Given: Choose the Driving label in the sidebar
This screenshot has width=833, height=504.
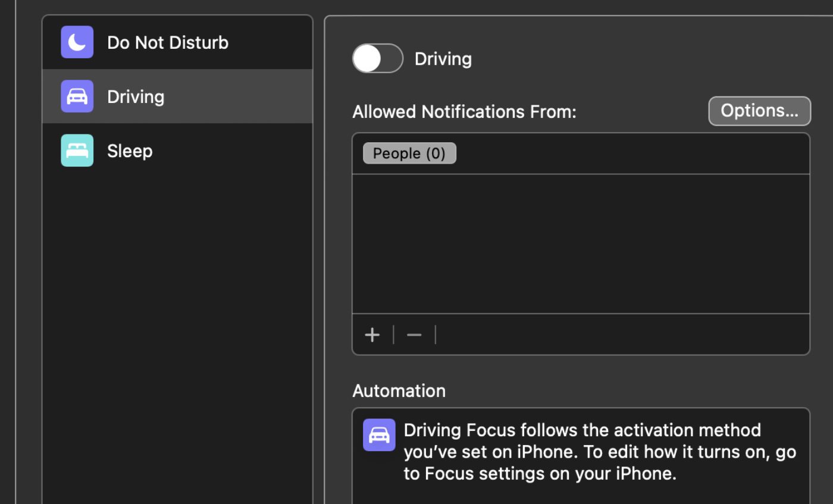Looking at the screenshot, I should (136, 97).
